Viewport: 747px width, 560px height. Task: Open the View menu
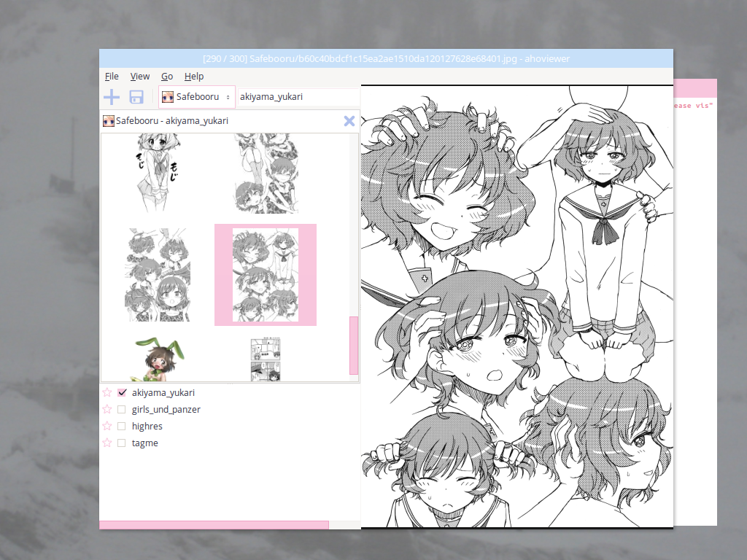point(140,76)
